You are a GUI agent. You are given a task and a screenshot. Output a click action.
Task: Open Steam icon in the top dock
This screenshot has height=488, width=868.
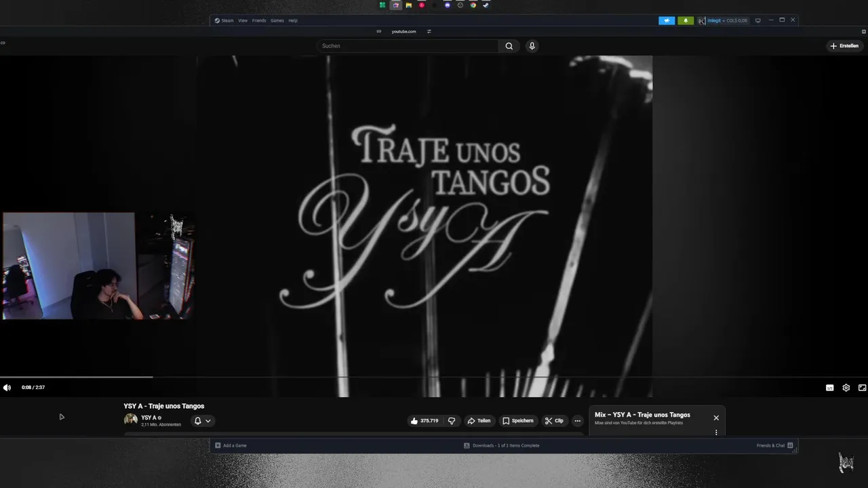click(x=486, y=5)
